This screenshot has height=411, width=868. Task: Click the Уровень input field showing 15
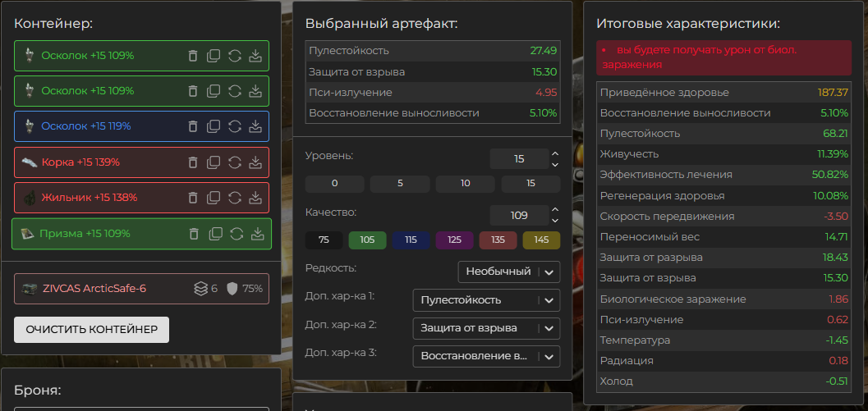tap(519, 159)
